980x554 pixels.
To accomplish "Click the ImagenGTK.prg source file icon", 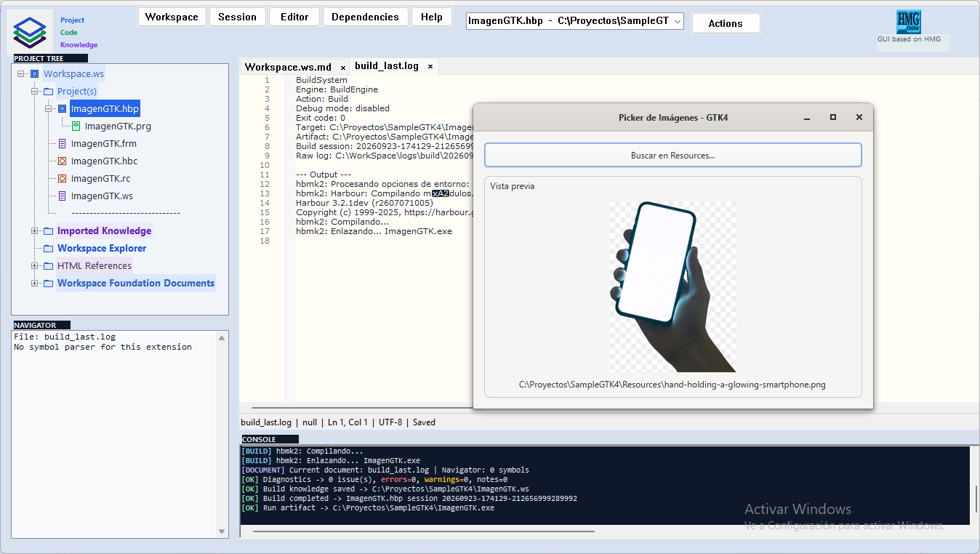I will pos(76,127).
